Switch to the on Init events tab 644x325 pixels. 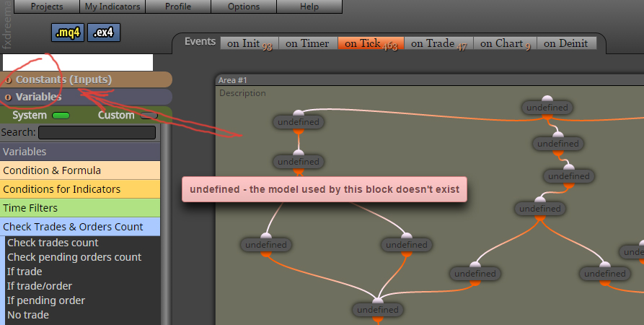pos(250,43)
